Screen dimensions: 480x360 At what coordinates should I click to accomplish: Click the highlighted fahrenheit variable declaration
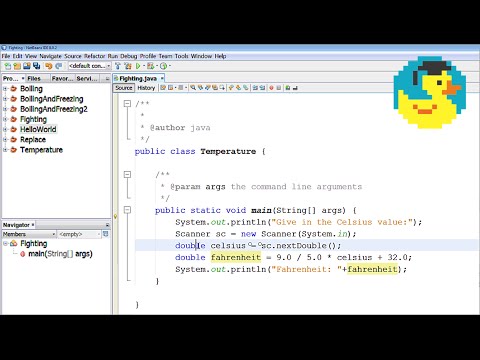(236, 257)
